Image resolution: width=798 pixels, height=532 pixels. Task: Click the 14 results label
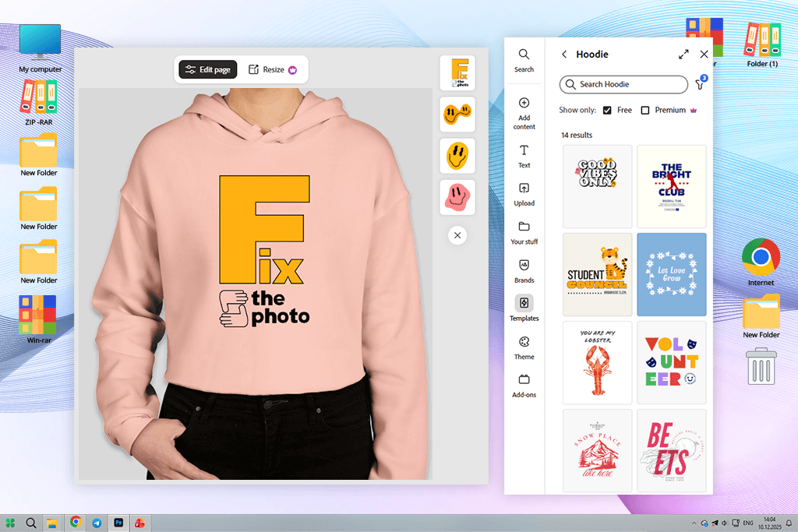click(577, 136)
